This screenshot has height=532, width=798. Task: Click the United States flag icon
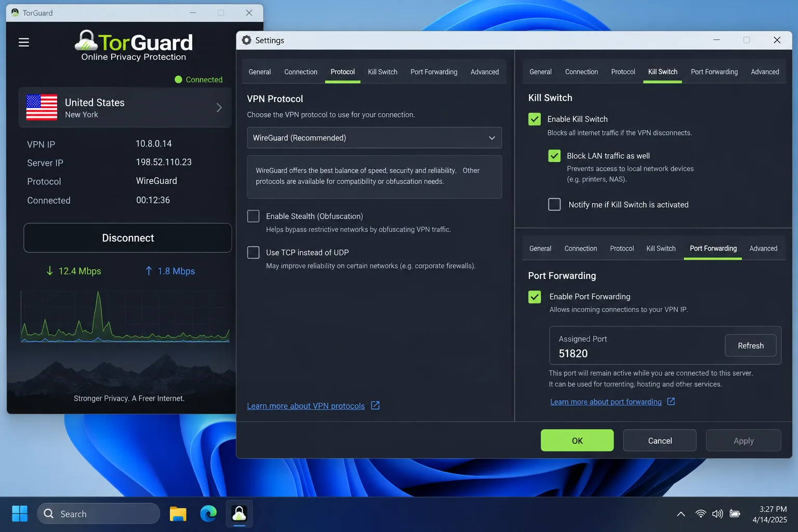pyautogui.click(x=42, y=107)
